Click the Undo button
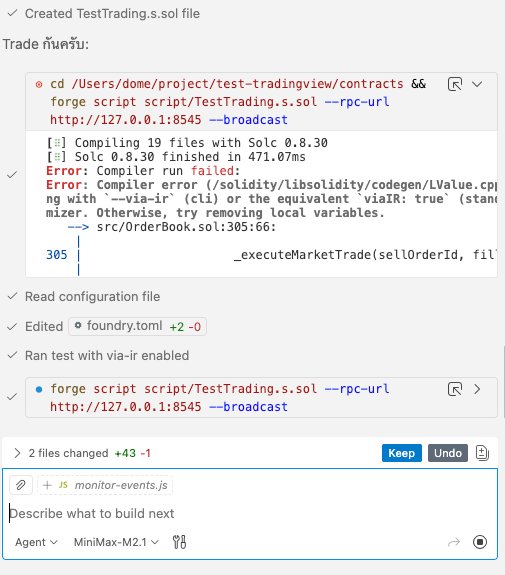The height and width of the screenshot is (575, 505). 447,453
